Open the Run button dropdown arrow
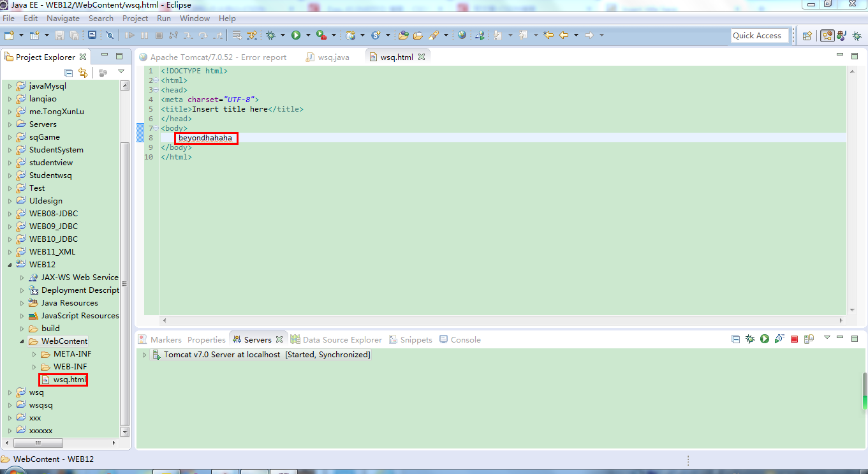This screenshot has width=868, height=474. (308, 36)
